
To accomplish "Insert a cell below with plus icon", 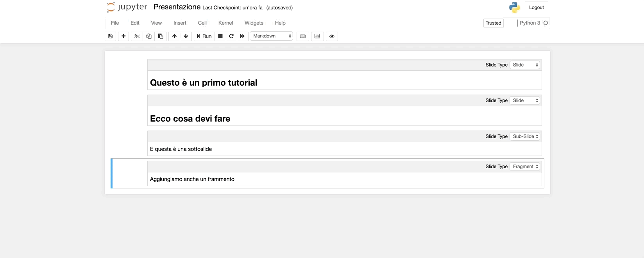I will coord(123,36).
